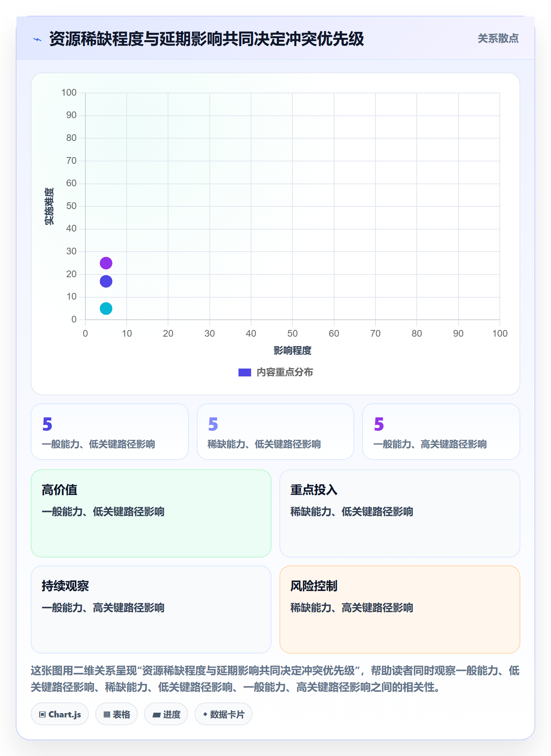551x756 pixels.
Task: Click the 关系散点 label in the header
Action: [x=498, y=39]
